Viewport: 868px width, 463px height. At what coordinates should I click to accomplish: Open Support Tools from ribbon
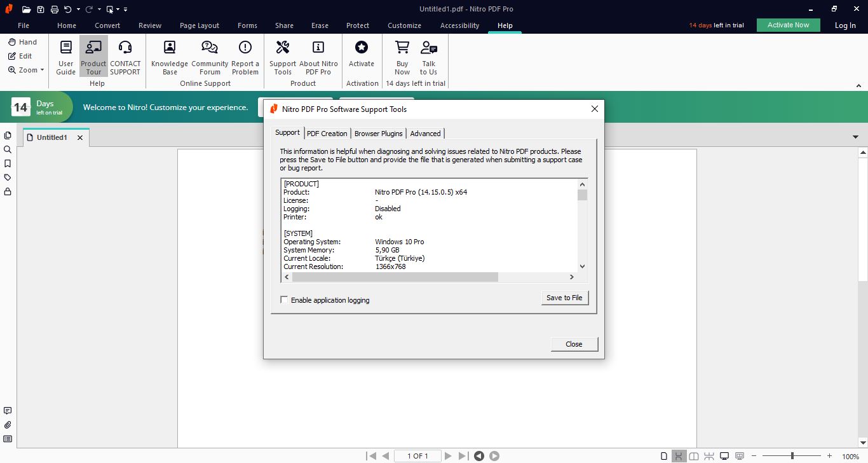pos(283,57)
